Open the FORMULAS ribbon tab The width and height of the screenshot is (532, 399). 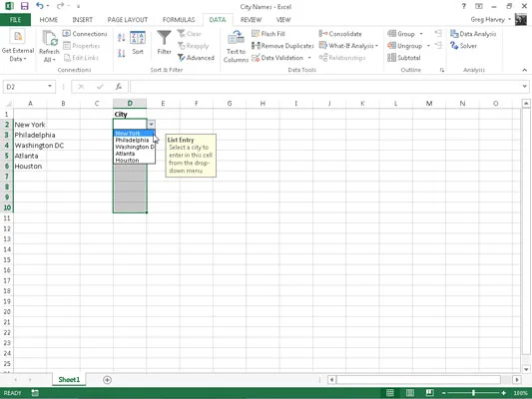179,20
